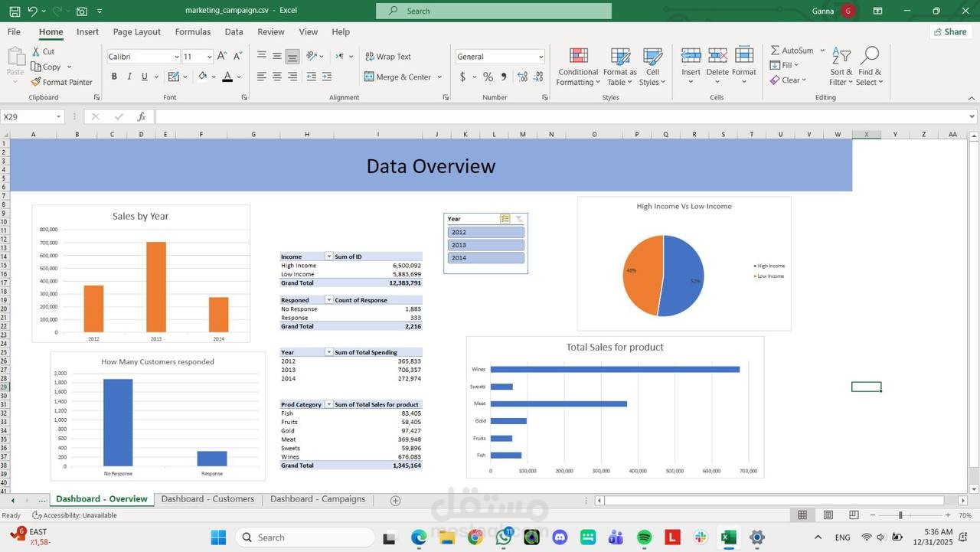Click the Percent Style icon
The height and width of the screenshot is (552, 980).
point(487,77)
